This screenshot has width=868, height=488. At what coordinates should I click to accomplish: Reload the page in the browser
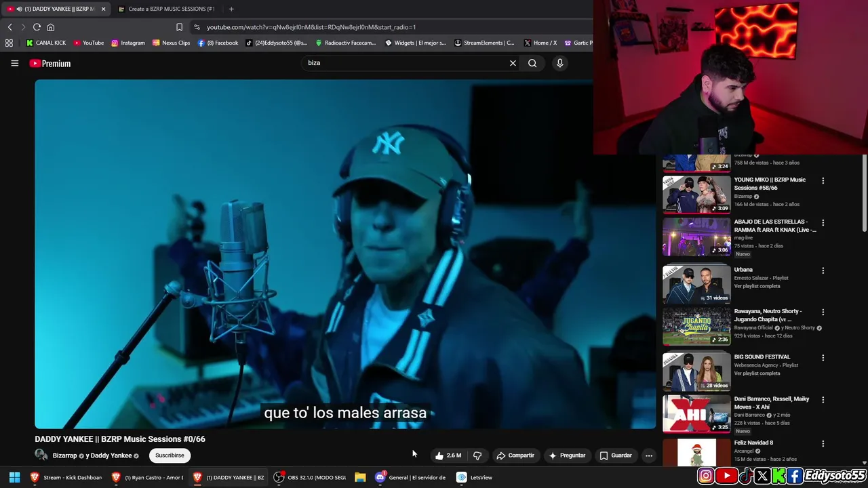[x=37, y=27]
